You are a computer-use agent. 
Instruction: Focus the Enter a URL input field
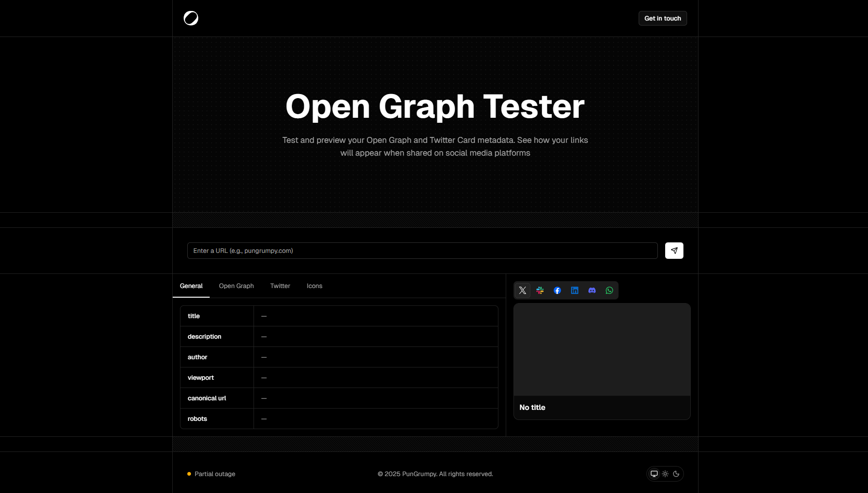[x=422, y=251]
